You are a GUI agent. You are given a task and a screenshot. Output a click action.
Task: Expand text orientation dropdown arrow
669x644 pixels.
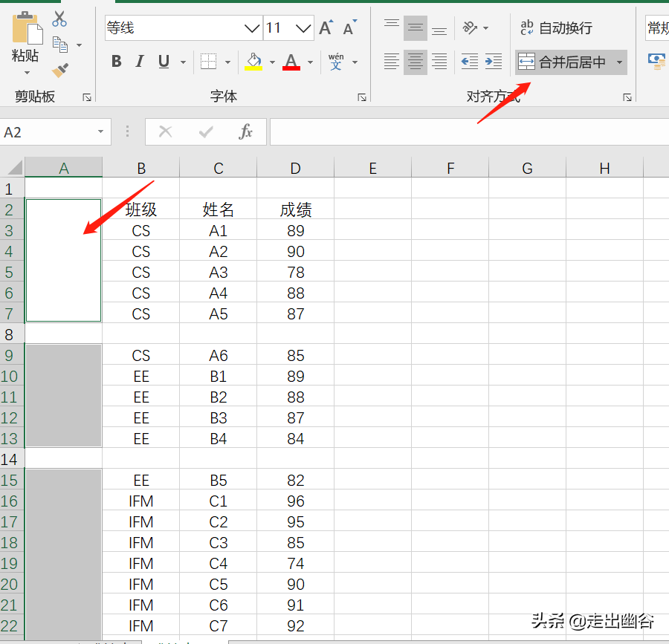pos(485,28)
